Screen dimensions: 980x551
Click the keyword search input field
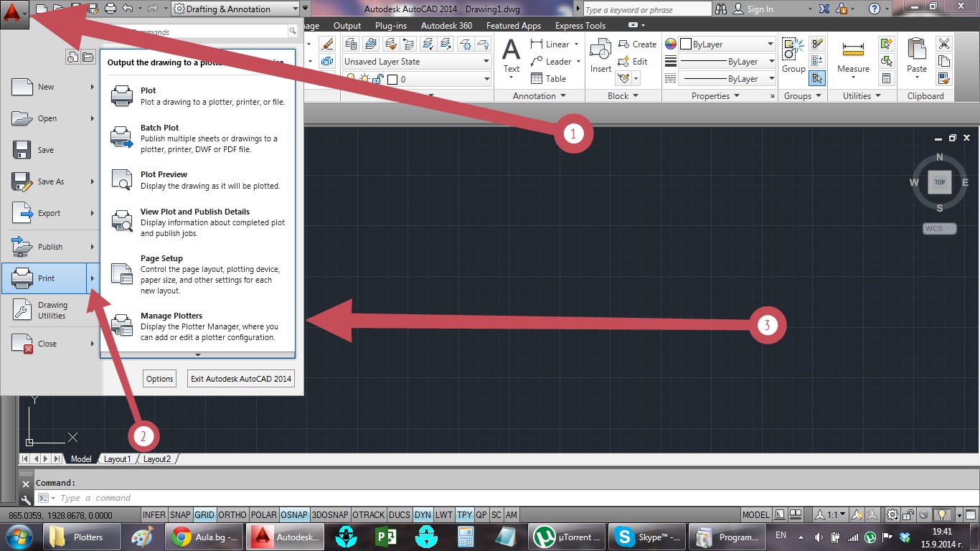point(647,9)
